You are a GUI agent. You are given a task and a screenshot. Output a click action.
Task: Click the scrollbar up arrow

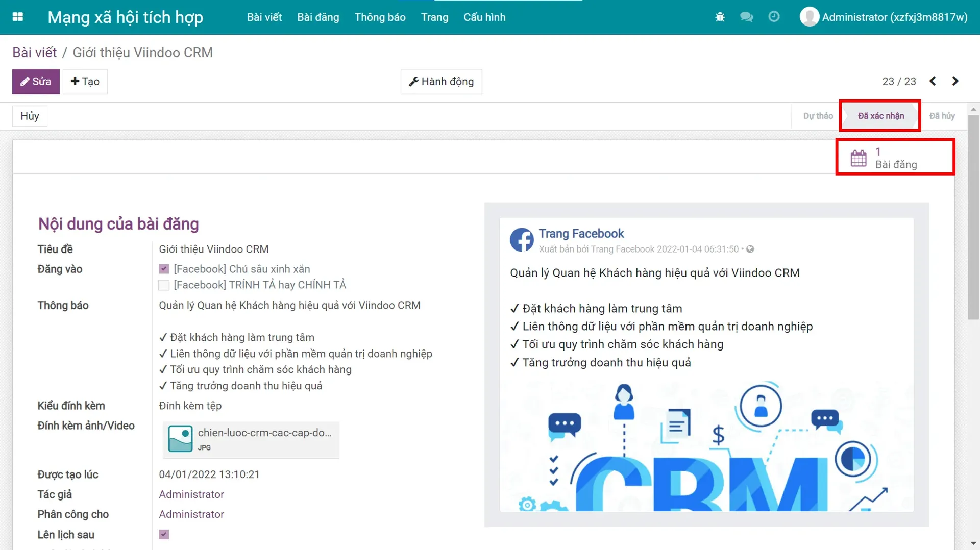973,109
